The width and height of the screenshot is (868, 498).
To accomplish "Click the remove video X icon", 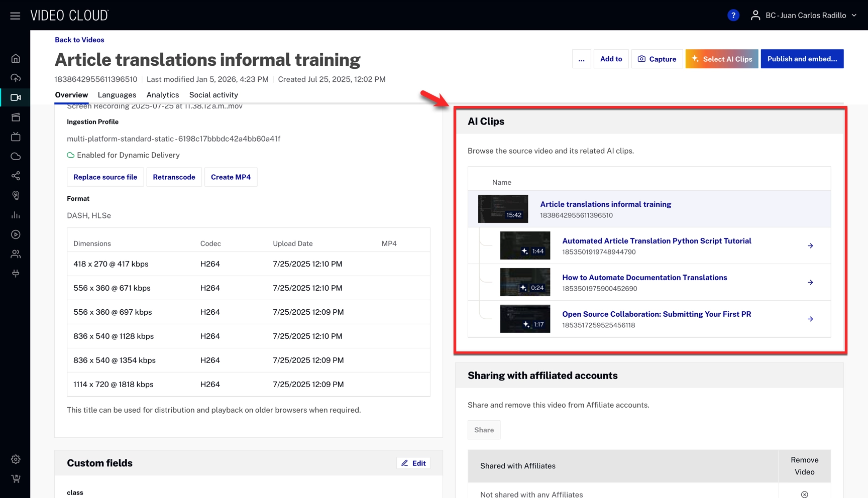I will (x=804, y=494).
